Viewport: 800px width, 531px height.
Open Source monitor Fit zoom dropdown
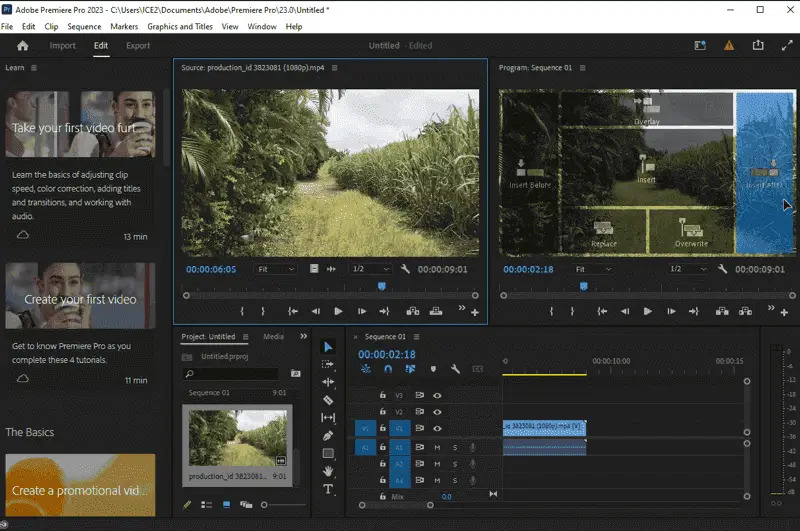click(x=276, y=269)
